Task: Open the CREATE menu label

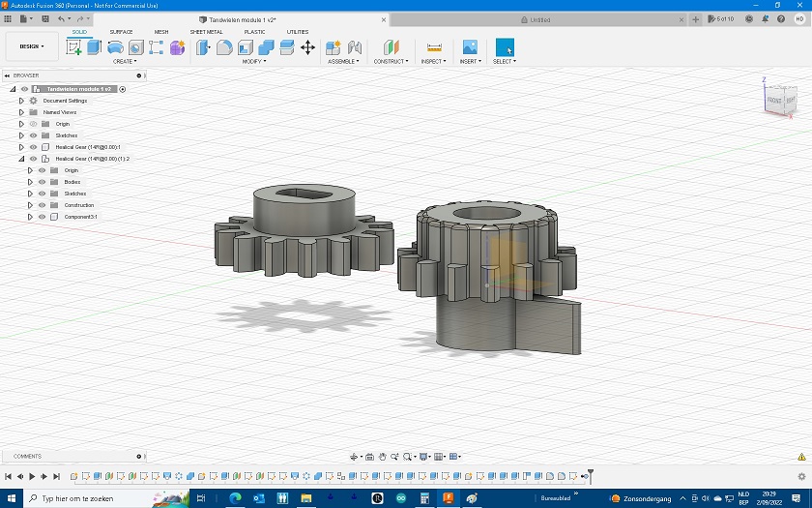Action: 125,61
